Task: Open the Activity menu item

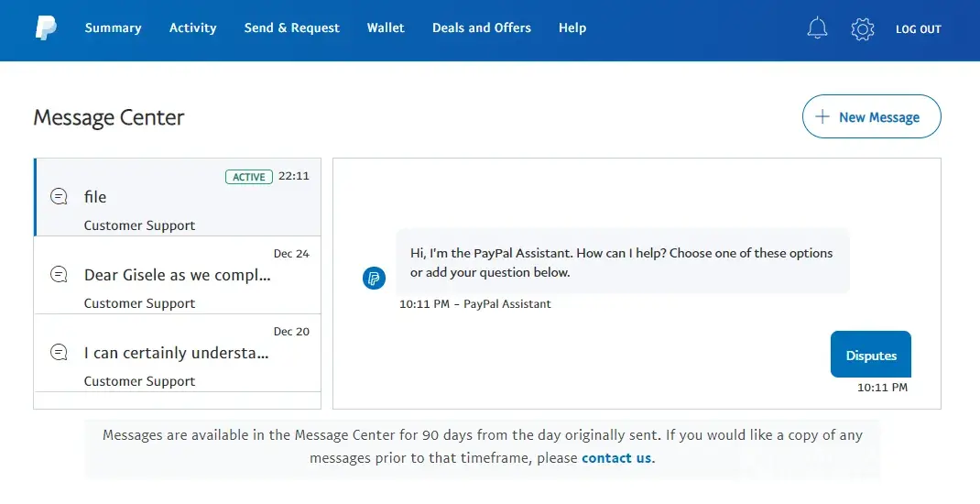Action: click(192, 28)
